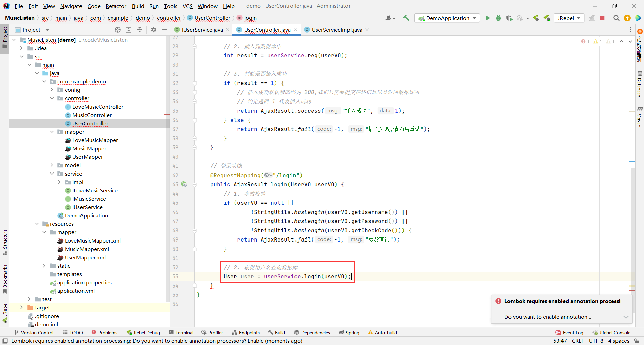Open Project panel settings gear
The width and height of the screenshot is (644, 345).
[154, 30]
